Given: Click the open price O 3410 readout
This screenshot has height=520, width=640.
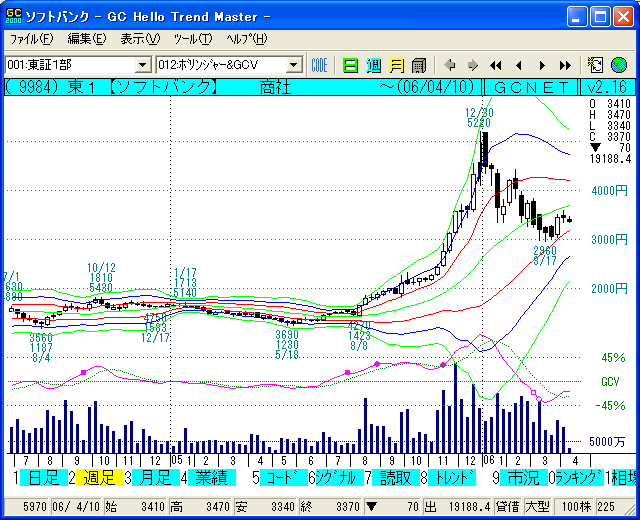Looking at the screenshot, I should pos(610,103).
